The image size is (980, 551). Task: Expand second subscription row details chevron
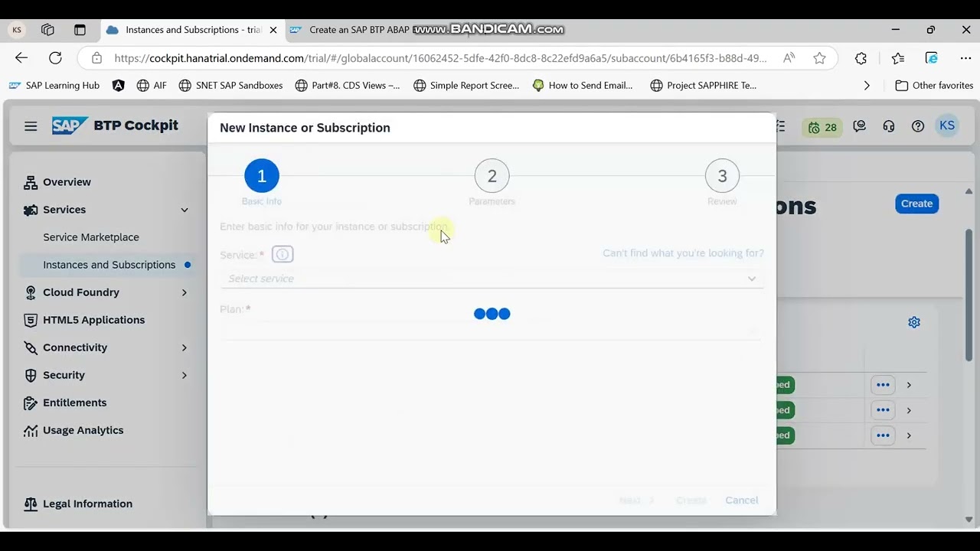pos(909,410)
